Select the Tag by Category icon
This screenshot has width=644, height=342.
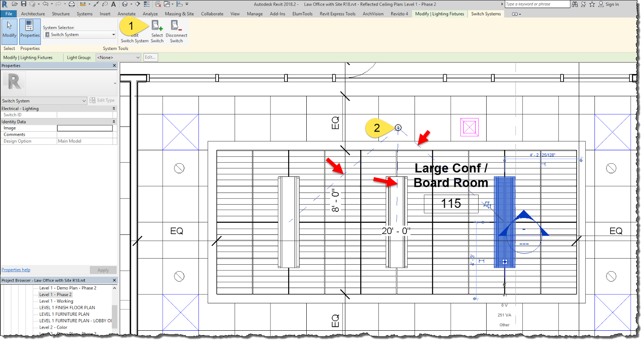pos(105,4)
